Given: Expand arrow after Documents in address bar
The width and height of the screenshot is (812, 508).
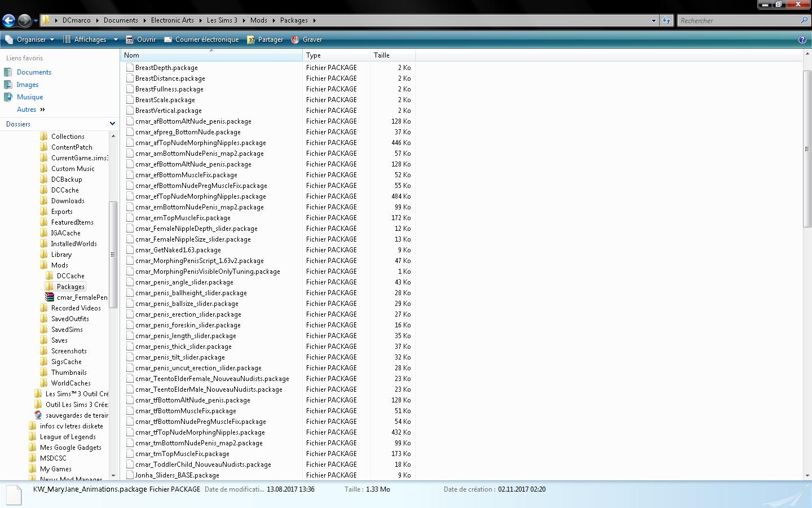Looking at the screenshot, I should [x=144, y=20].
